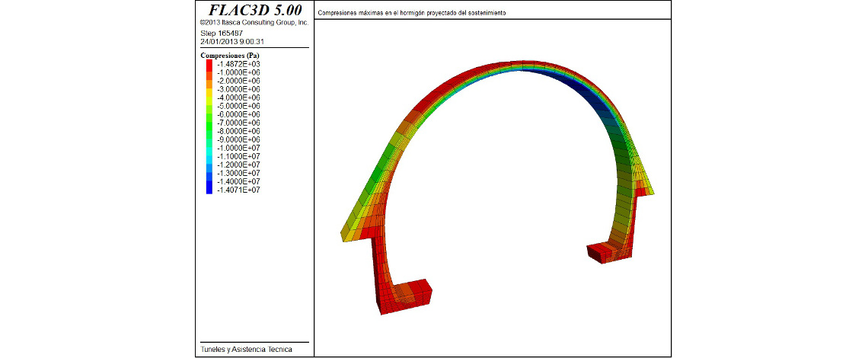The height and width of the screenshot is (358, 868).
Task: Select the -7.0000E+06 legend entry
Action: pos(238,123)
